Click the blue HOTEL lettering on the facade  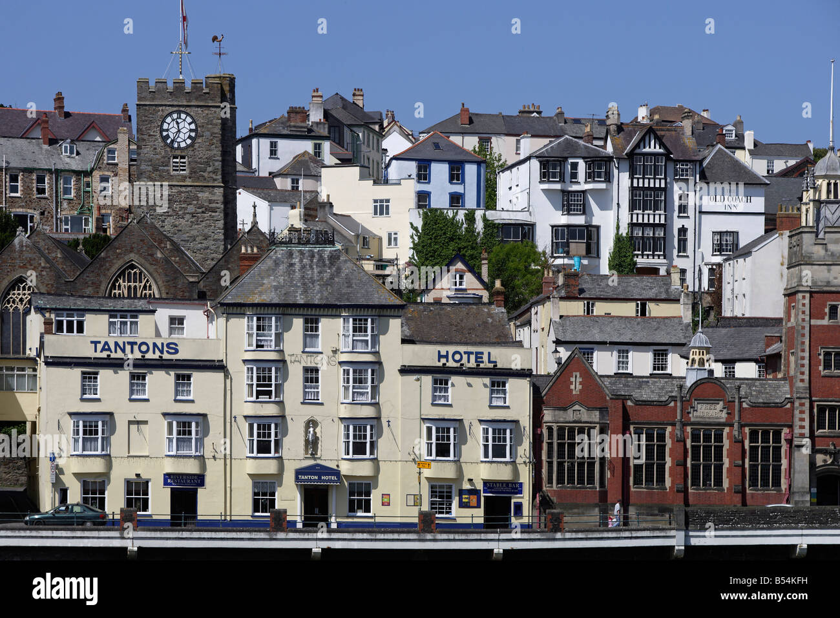point(467,357)
